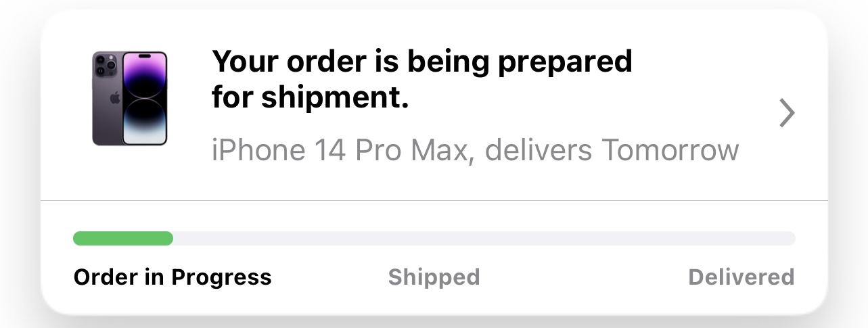
Task: Select the "Order in Progress" stage label
Action: point(172,277)
